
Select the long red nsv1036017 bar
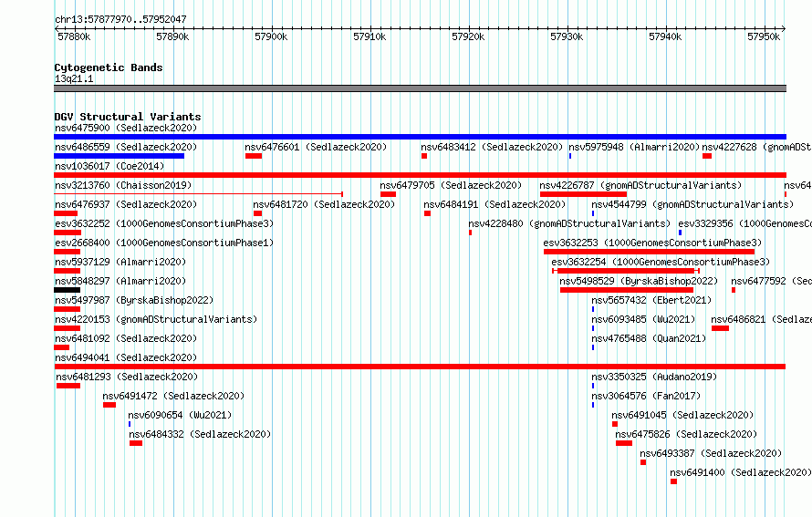pyautogui.click(x=420, y=175)
